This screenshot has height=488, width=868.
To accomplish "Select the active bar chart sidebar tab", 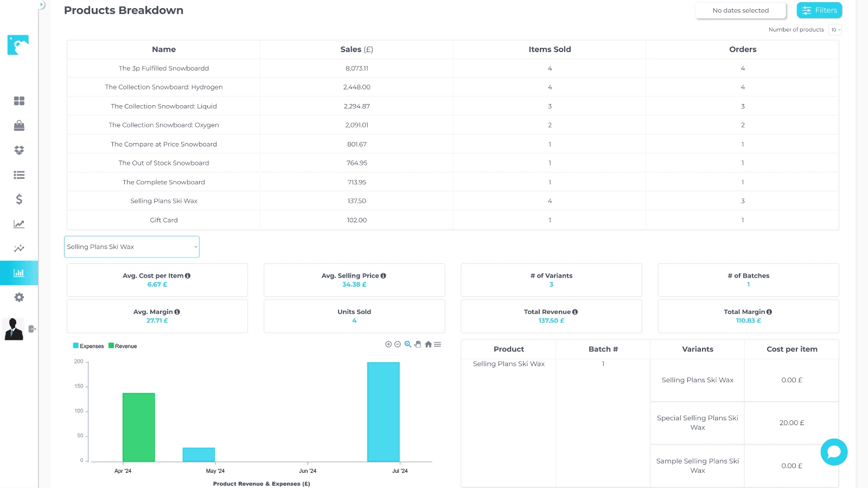I will coord(19,273).
